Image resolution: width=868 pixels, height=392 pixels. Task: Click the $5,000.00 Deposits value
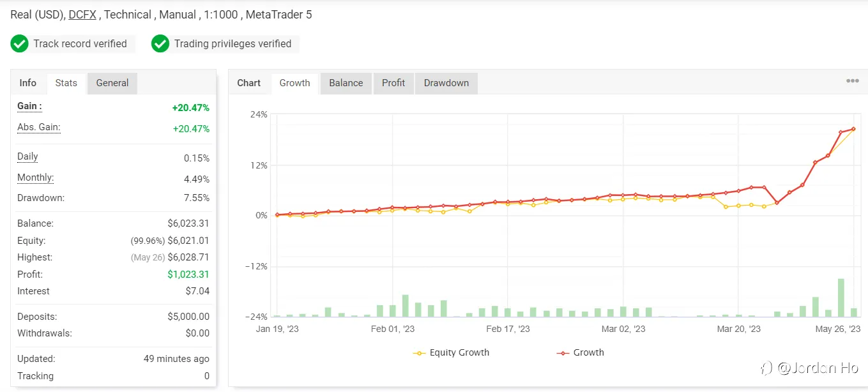point(188,317)
